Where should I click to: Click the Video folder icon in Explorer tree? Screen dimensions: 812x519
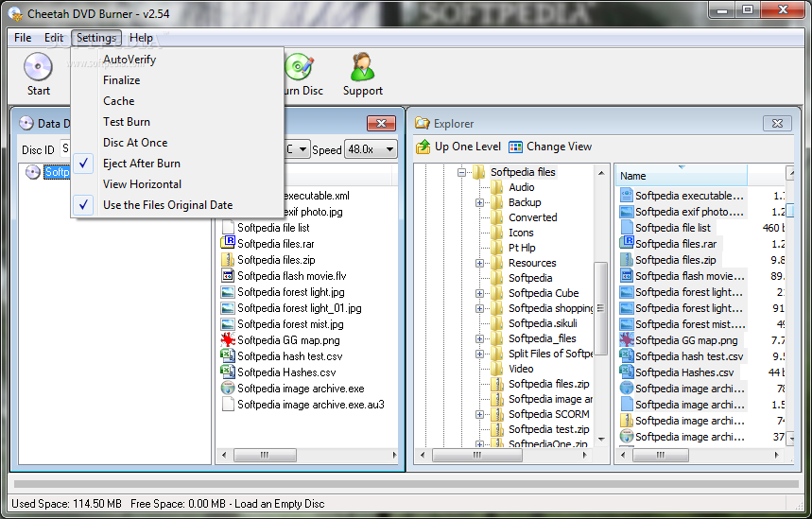[x=497, y=369]
